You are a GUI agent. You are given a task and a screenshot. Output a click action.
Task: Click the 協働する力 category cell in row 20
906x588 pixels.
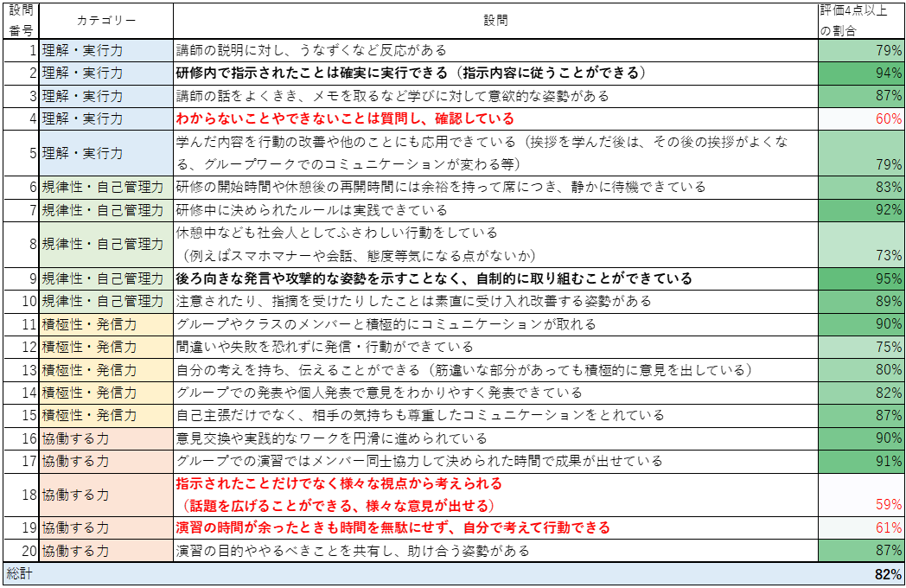coord(106,551)
